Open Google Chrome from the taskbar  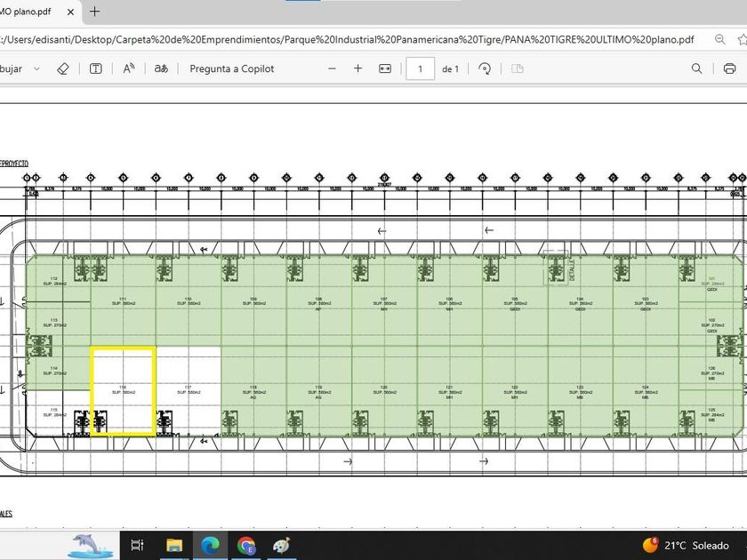point(246,545)
